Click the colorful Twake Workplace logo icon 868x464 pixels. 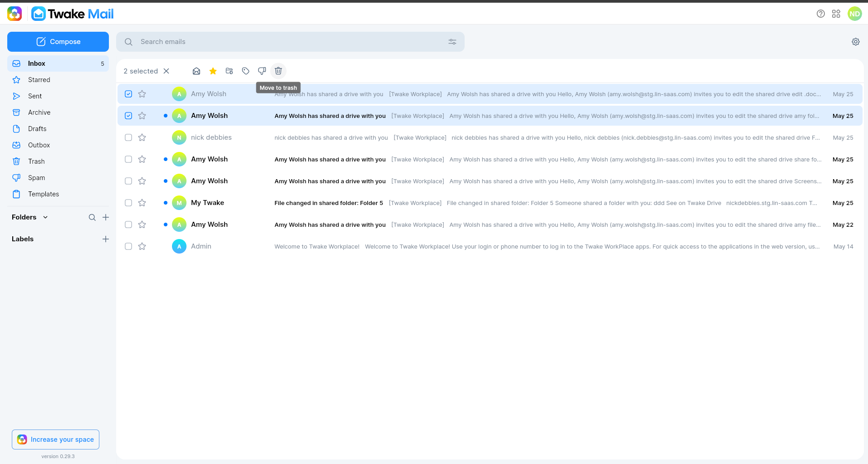[15, 14]
